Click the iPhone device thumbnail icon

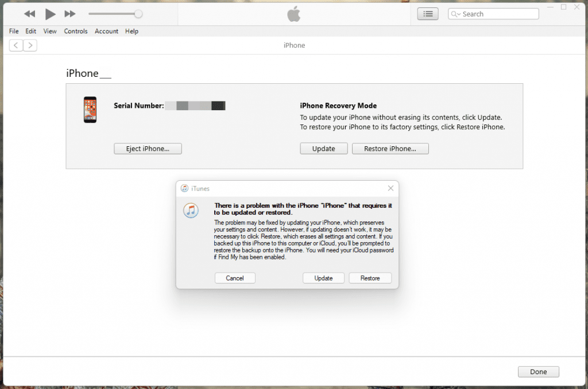90,110
